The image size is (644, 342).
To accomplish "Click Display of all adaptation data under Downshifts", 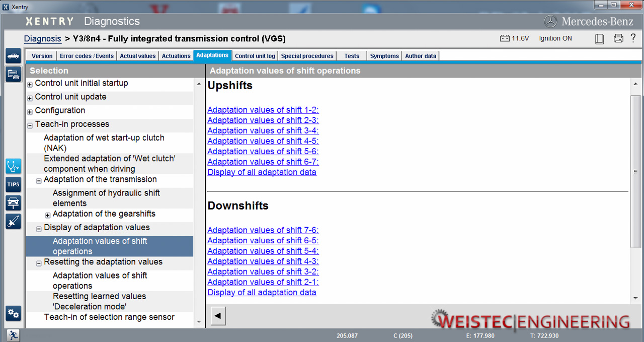I will click(x=262, y=292).
